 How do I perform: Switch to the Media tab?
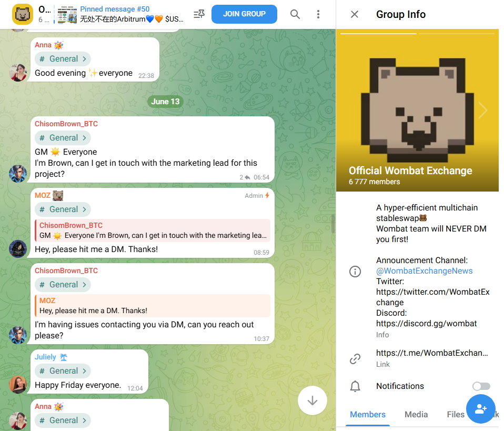click(x=416, y=415)
